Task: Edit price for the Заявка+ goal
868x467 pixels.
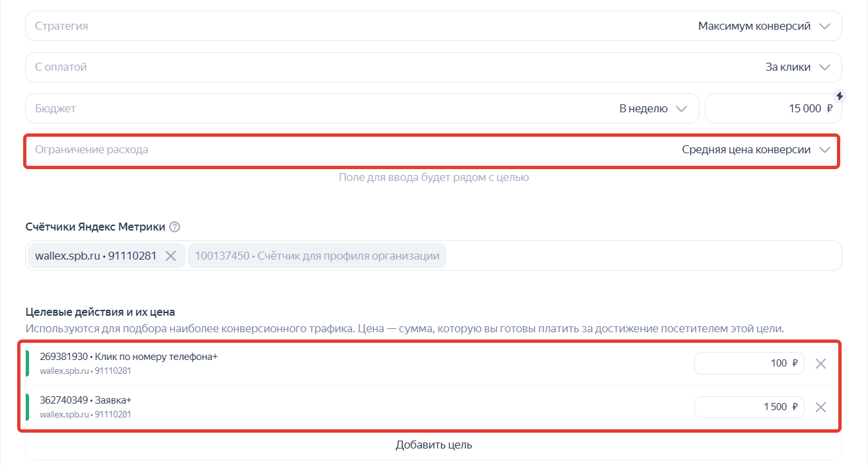Action: click(x=749, y=407)
